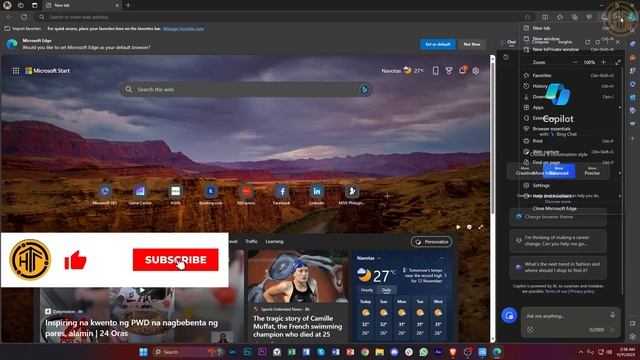
Task: Open tomorrow's temps weather alert chevron
Action: [x=445, y=276]
